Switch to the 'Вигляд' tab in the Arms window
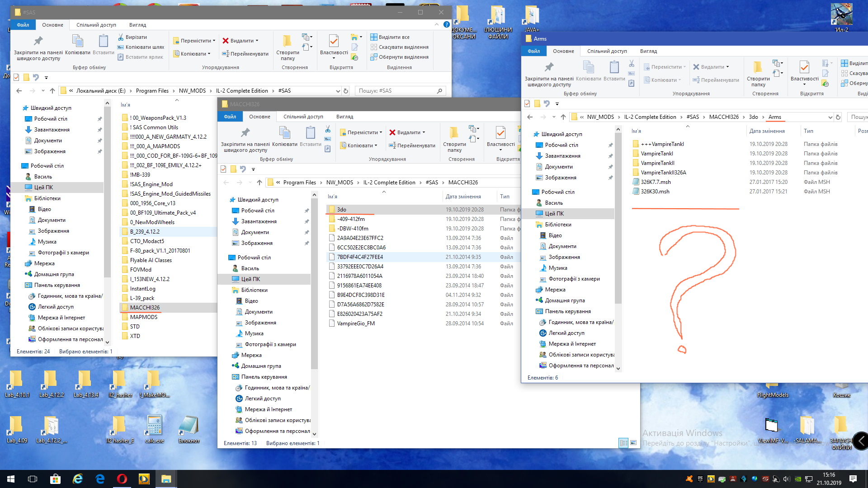Screen dimensions: 868x488 pos(648,51)
